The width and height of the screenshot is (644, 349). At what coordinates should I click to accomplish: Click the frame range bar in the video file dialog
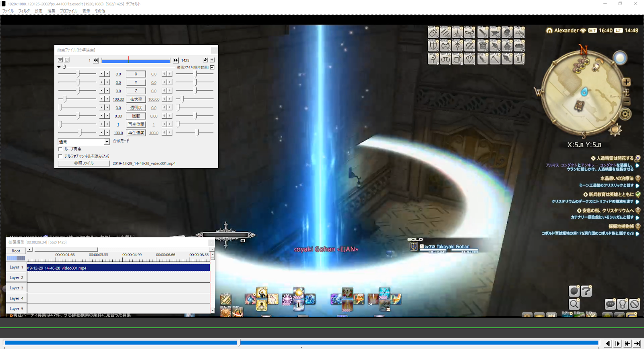point(136,60)
